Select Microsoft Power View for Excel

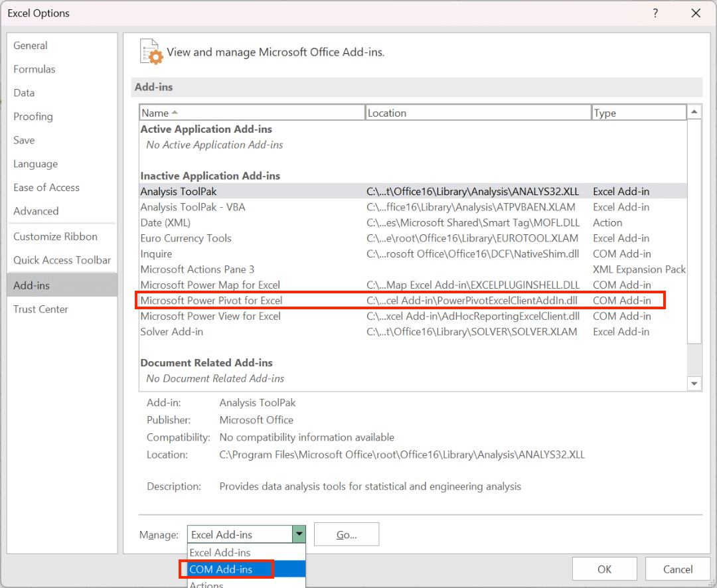[413, 316]
